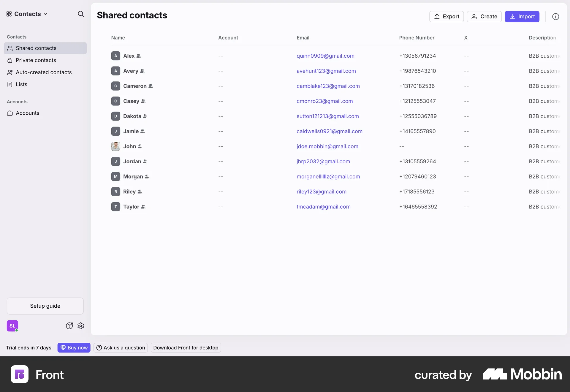Click the help question mark icon
This screenshot has width=570, height=392.
tap(69, 326)
